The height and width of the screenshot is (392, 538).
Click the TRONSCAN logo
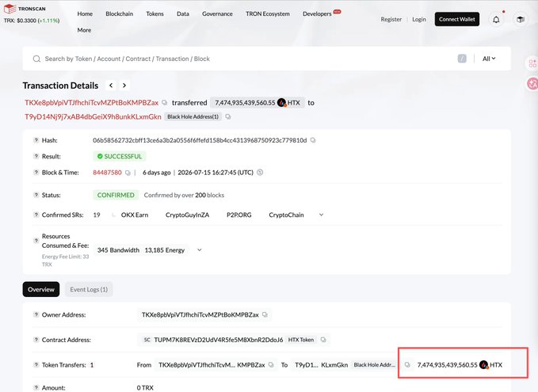[25, 9]
